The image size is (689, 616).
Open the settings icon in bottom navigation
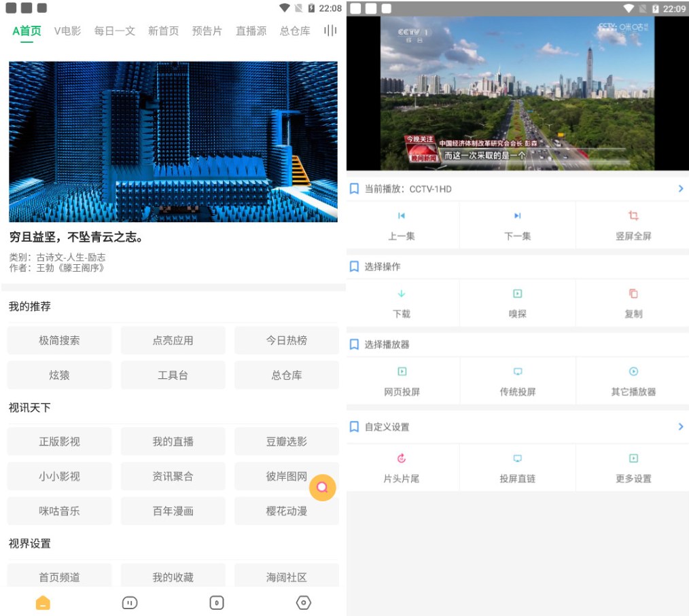click(303, 602)
